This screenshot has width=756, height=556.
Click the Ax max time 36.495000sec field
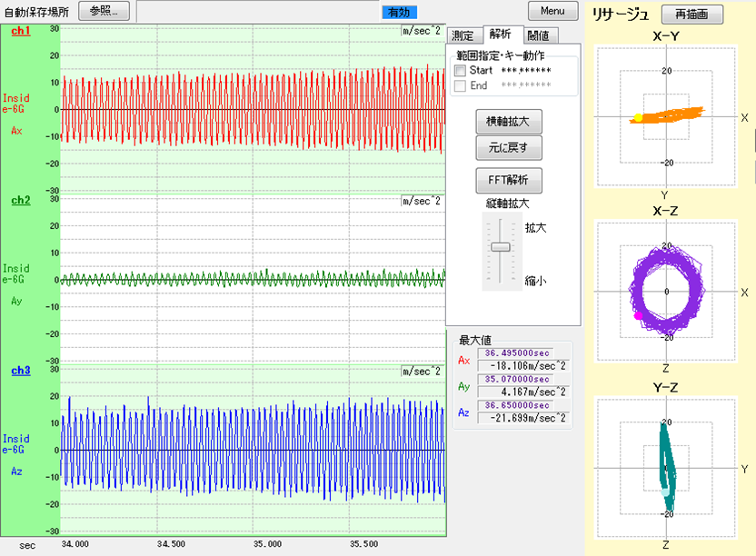[516, 353]
